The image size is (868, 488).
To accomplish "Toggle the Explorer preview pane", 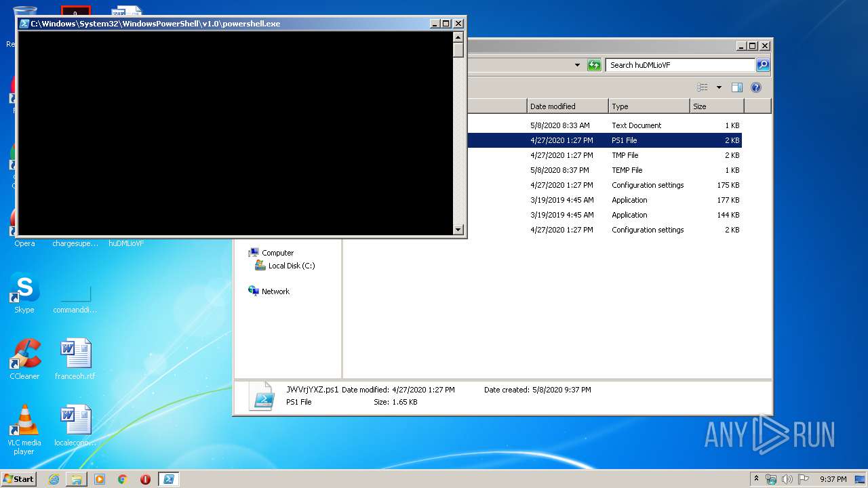I will click(x=737, y=87).
